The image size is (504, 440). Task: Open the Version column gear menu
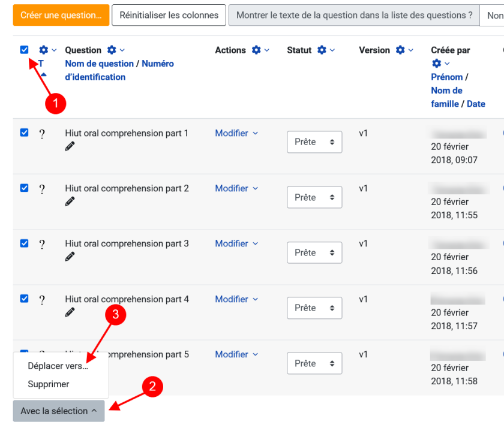pos(400,50)
